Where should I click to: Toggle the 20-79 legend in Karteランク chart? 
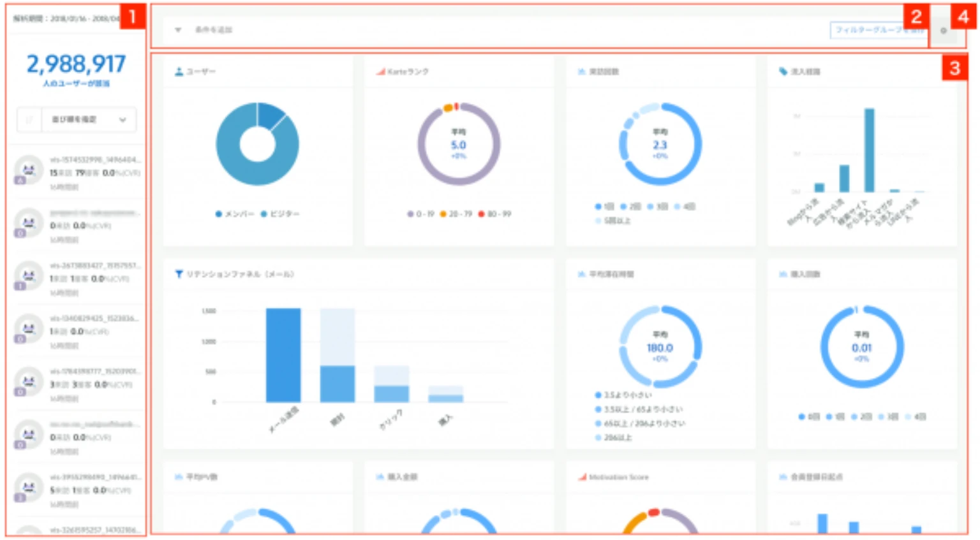coord(456,214)
